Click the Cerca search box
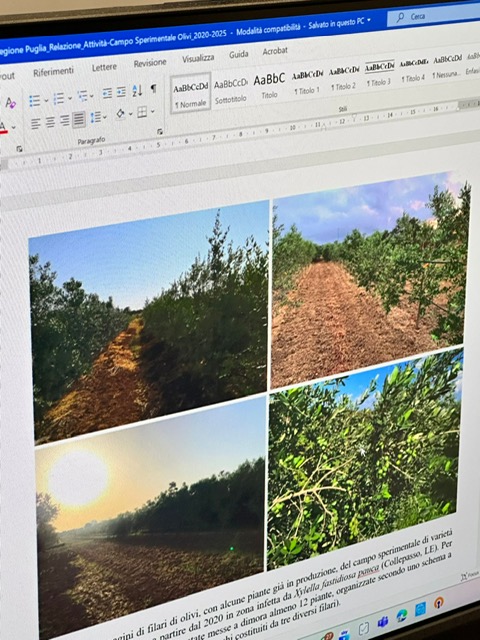Viewport: 480px width, 640px height. 433,14
